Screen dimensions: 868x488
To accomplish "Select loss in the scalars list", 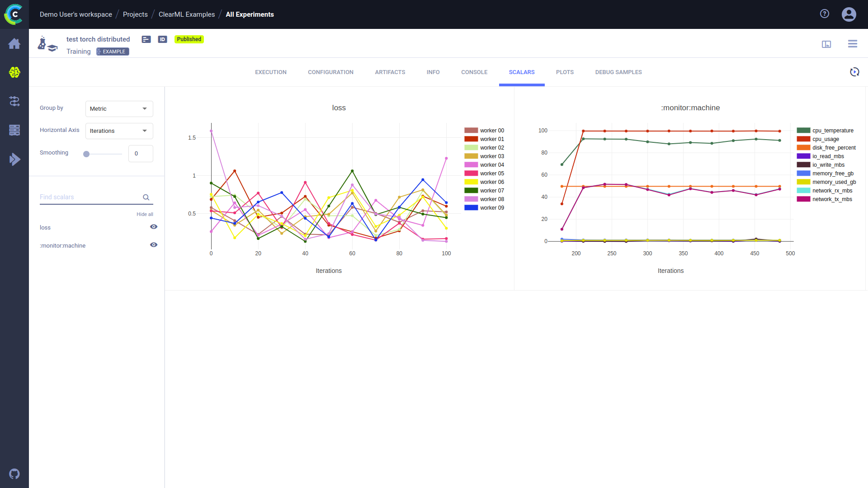I will point(45,228).
